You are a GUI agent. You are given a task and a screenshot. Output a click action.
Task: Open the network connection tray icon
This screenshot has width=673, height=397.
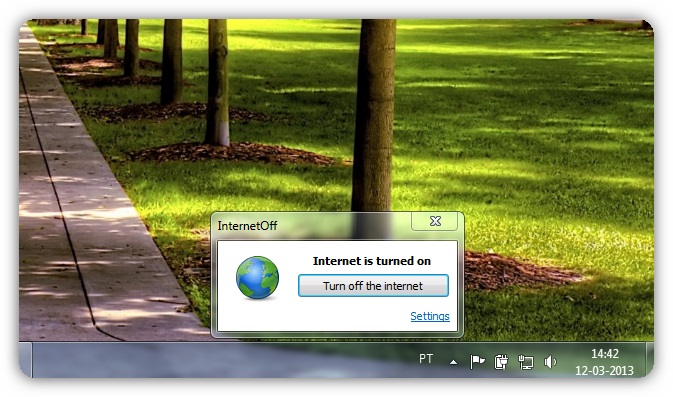coord(526,362)
